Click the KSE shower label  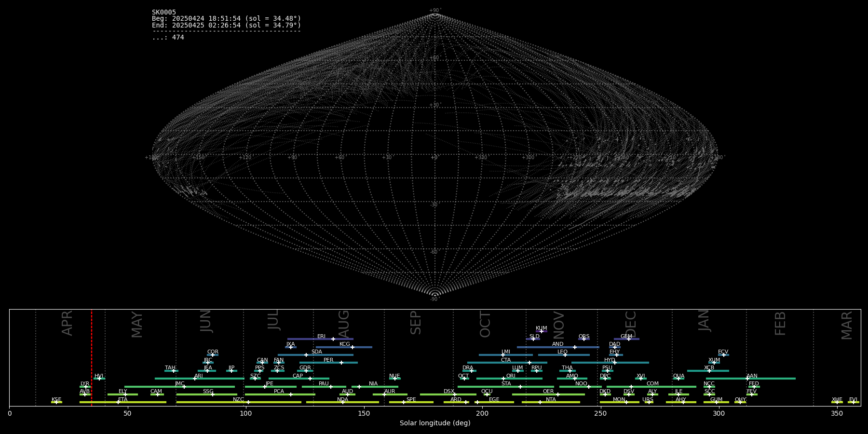coord(56,400)
